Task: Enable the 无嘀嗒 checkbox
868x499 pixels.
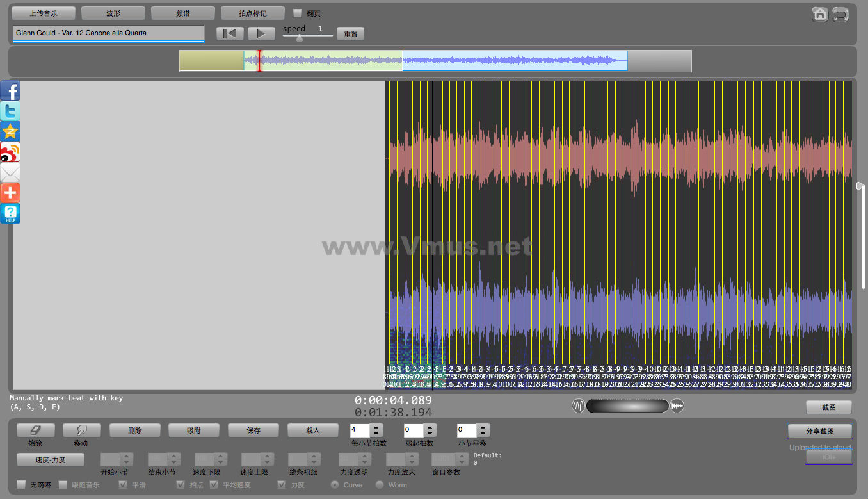Action: tap(21, 485)
